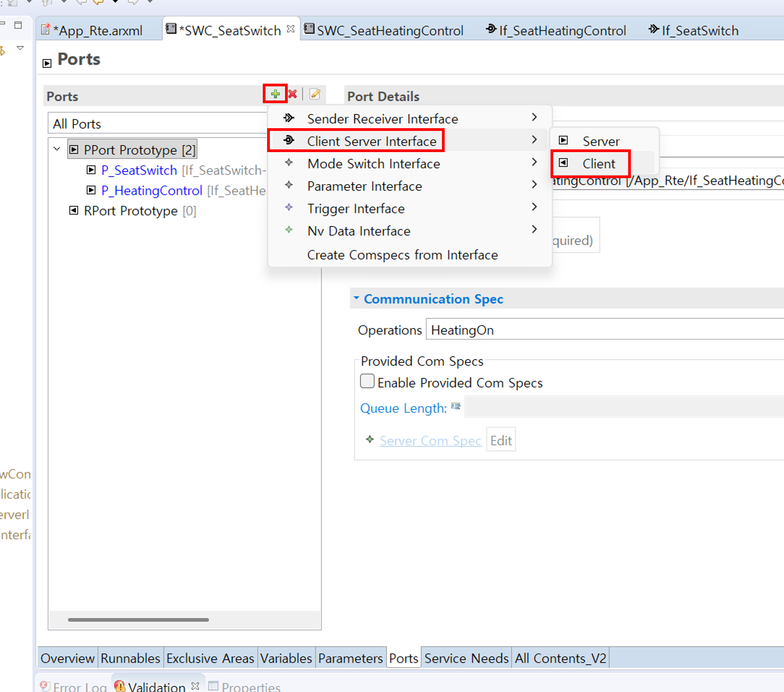
Task: Collapse the Communication Spec section
Action: 356,298
